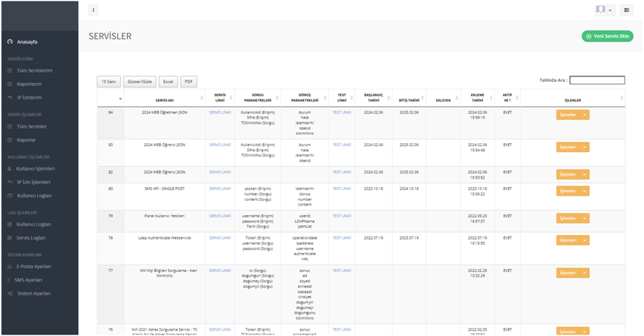Open the hamburger menu icon at top right
The height and width of the screenshot is (336, 644).
[627, 10]
